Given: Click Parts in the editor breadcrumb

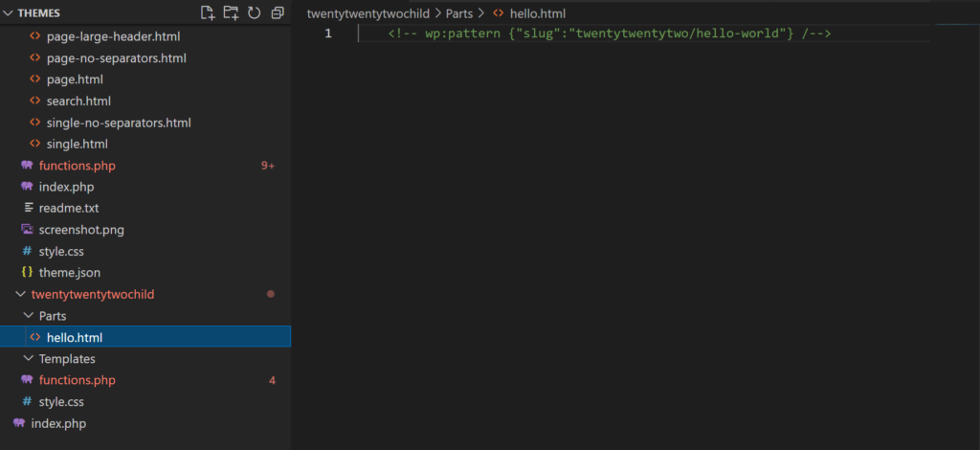Looking at the screenshot, I should (459, 13).
